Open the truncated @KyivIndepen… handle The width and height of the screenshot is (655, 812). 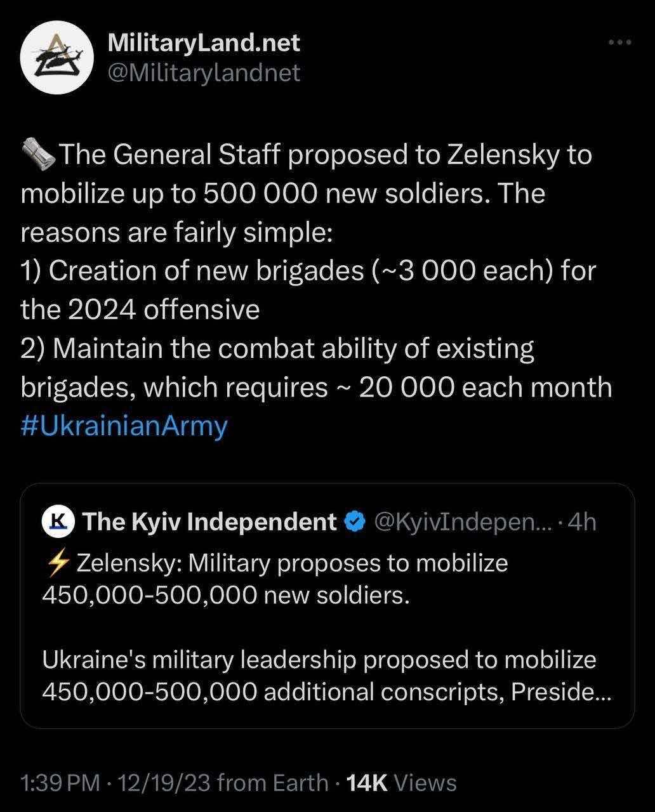(463, 521)
